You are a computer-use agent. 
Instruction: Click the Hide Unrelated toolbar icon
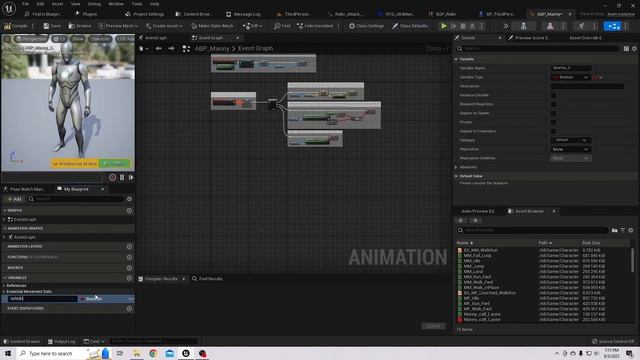[315, 26]
